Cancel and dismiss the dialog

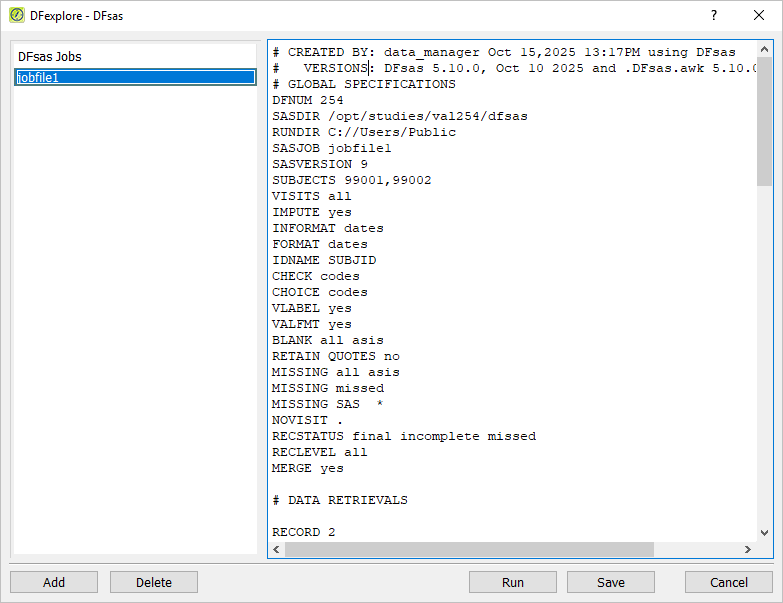click(x=729, y=583)
